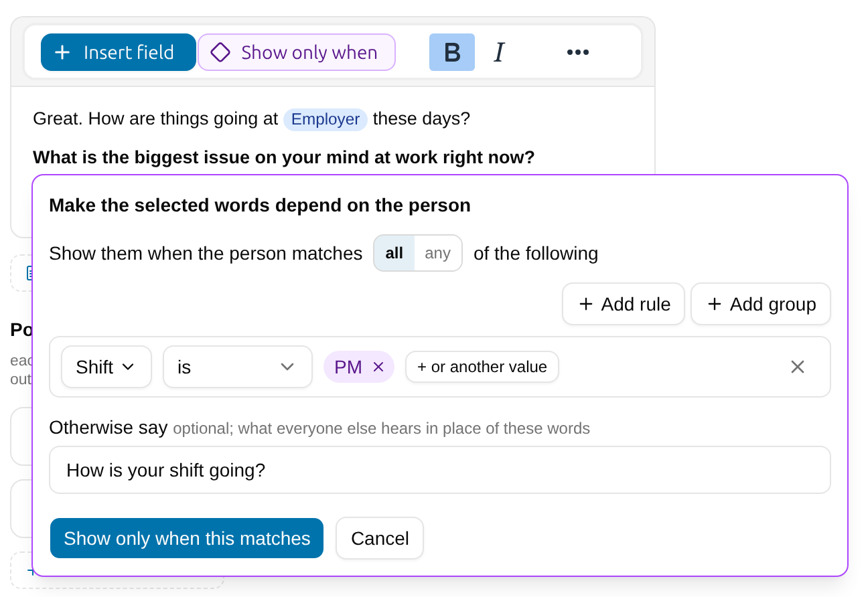Toggle italic formatting
Viewport: 868px width, 597px height.
499,52
